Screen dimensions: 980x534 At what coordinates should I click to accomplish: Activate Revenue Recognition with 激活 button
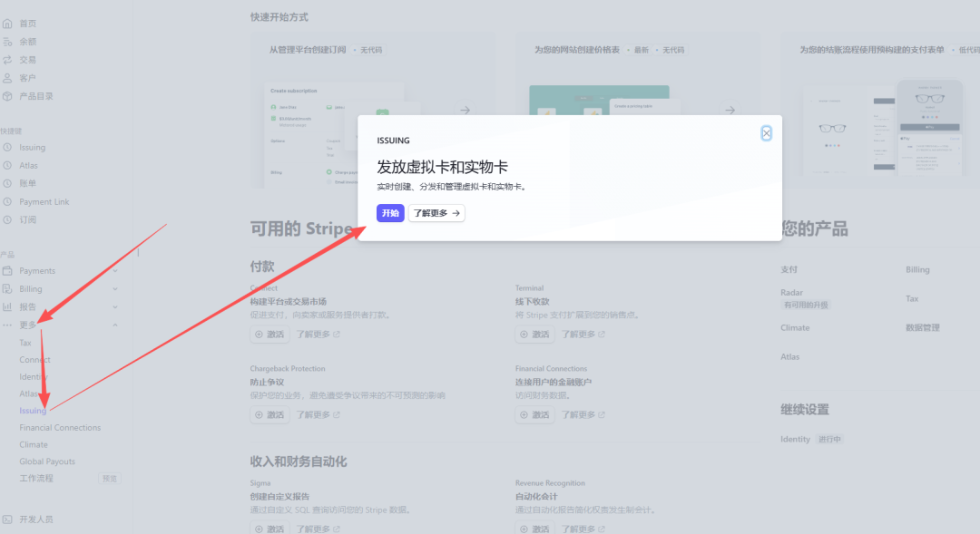534,529
